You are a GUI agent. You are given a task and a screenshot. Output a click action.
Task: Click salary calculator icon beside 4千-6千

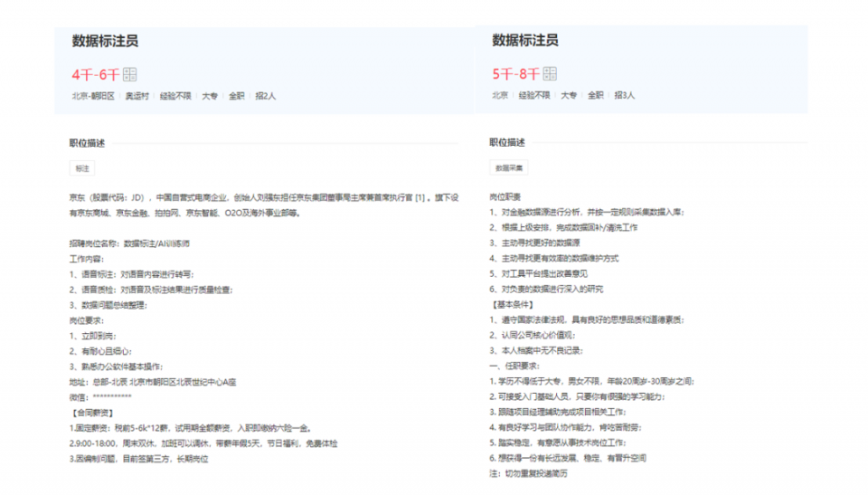tap(129, 74)
